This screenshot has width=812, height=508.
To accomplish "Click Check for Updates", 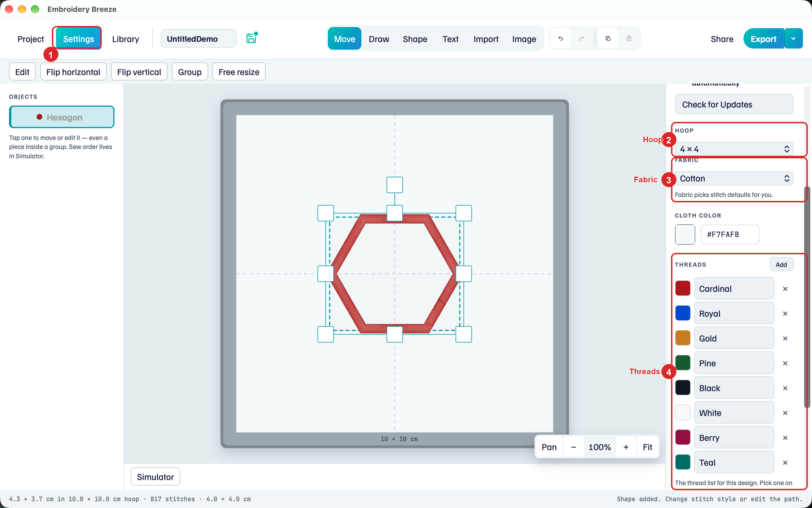I will click(x=734, y=104).
